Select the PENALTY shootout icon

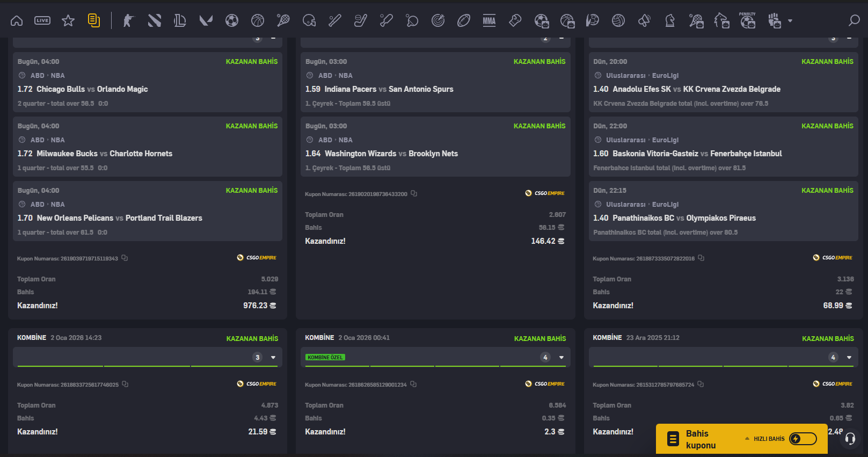coord(748,20)
